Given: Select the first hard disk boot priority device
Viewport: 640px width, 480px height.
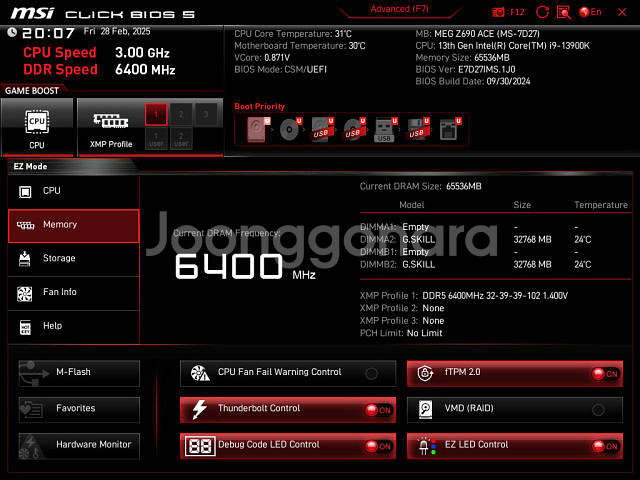Looking at the screenshot, I should (258, 130).
